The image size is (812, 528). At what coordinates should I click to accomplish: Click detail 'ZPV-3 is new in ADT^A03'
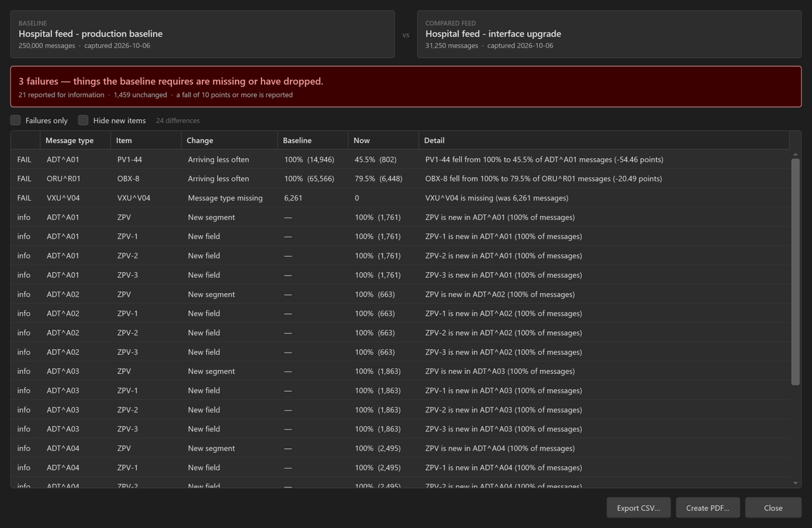[503, 429]
